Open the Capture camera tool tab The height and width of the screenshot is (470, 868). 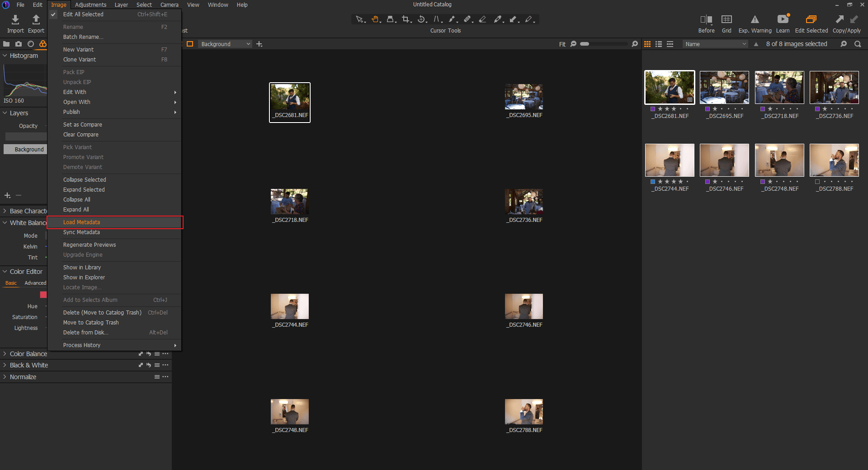(19, 44)
